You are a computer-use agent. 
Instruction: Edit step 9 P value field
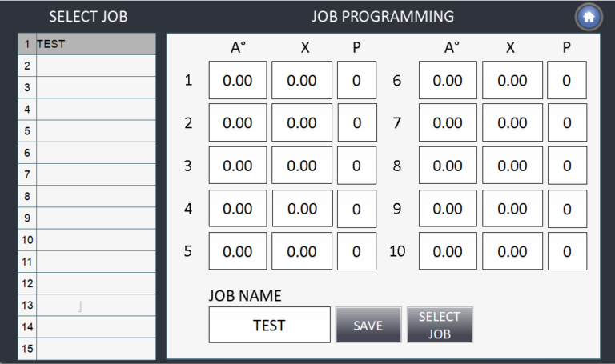click(x=567, y=209)
